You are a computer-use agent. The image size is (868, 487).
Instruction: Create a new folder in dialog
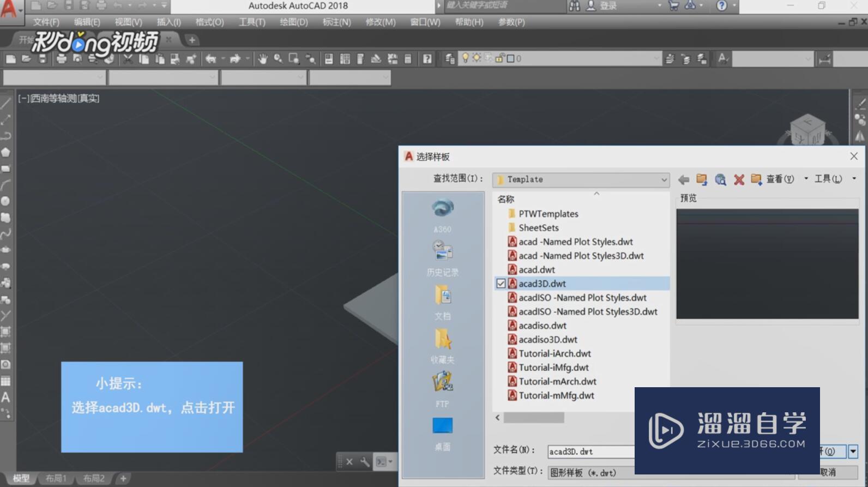[x=756, y=179]
